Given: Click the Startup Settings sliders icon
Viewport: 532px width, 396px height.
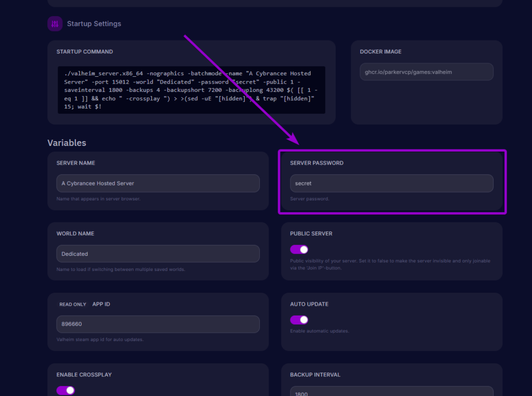Looking at the screenshot, I should tap(55, 24).
